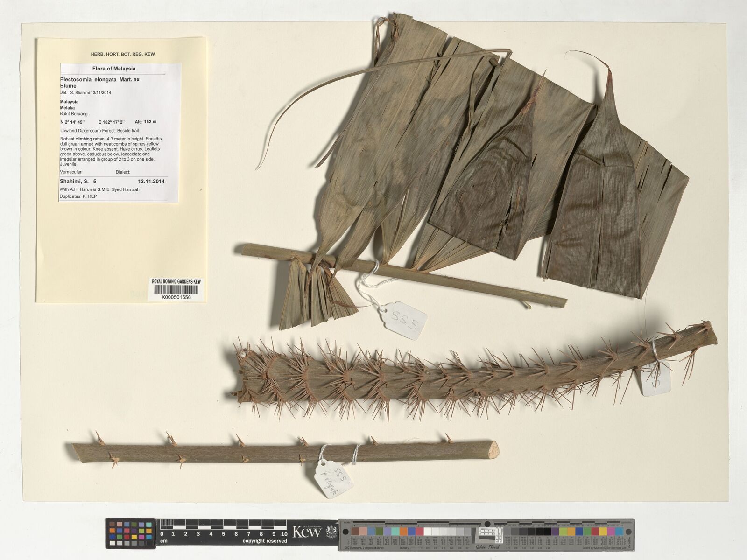The width and height of the screenshot is (747, 560).
Task: Click the SS5 paper tag on the leaf rachis
Action: pyautogui.click(x=404, y=319)
